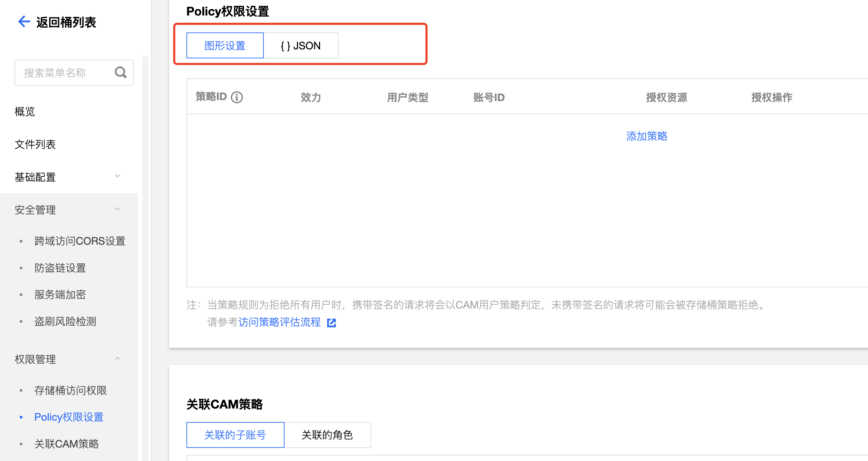Click the back arrow icon
The image size is (868, 461).
pos(24,22)
